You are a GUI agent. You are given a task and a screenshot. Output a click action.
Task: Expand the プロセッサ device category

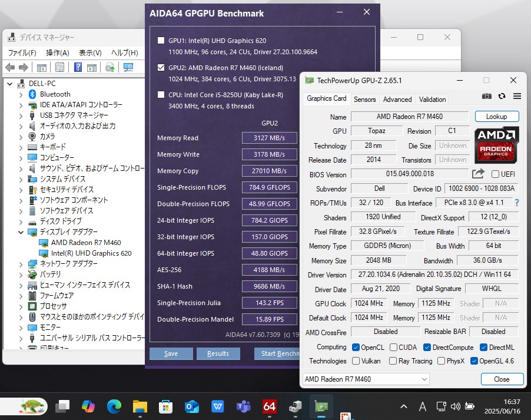pyautogui.click(x=21, y=306)
